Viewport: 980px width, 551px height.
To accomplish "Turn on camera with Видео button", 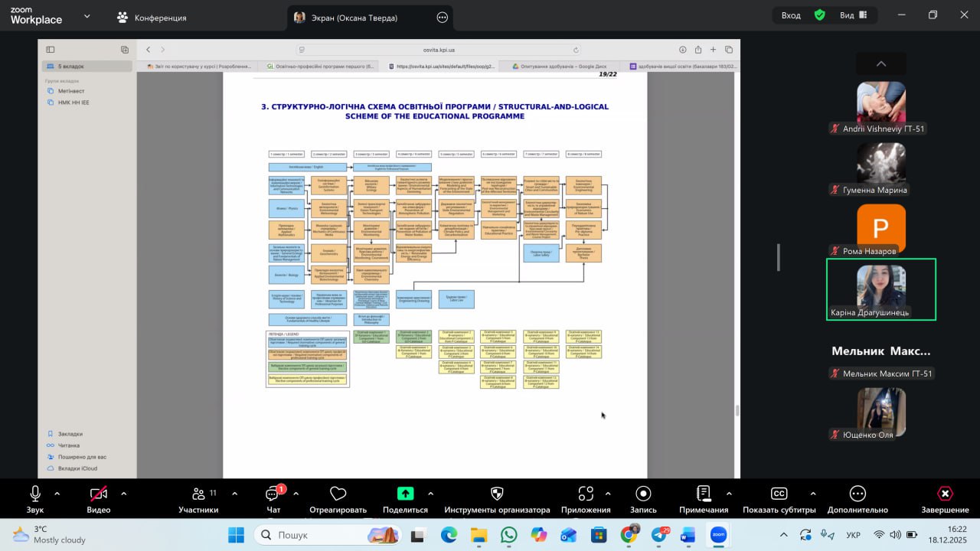I will click(x=98, y=495).
